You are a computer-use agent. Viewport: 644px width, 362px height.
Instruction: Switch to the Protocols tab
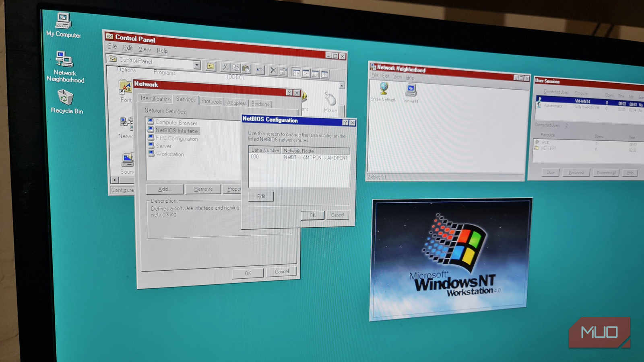pos(212,101)
